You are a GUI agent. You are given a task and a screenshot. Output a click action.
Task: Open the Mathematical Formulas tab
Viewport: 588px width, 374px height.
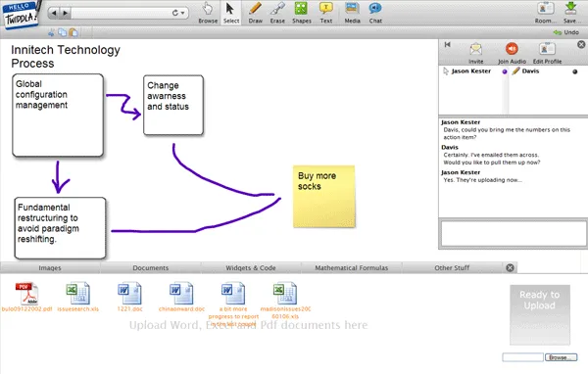click(x=352, y=268)
